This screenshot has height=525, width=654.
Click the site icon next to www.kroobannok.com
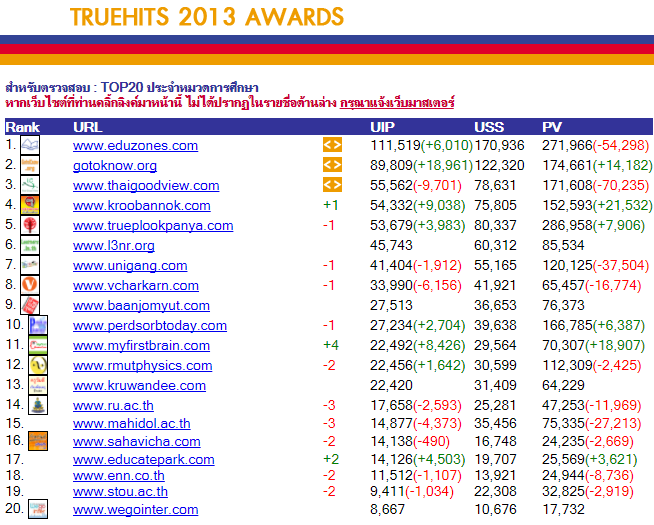click(x=30, y=205)
